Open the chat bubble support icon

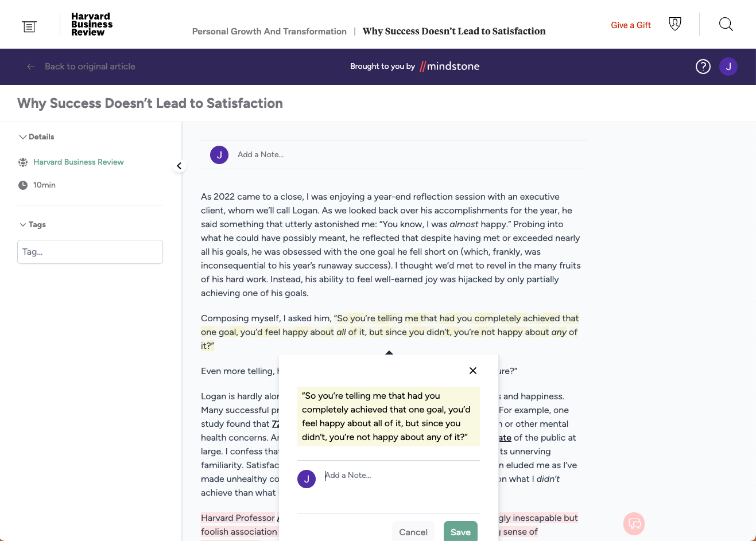tap(634, 523)
